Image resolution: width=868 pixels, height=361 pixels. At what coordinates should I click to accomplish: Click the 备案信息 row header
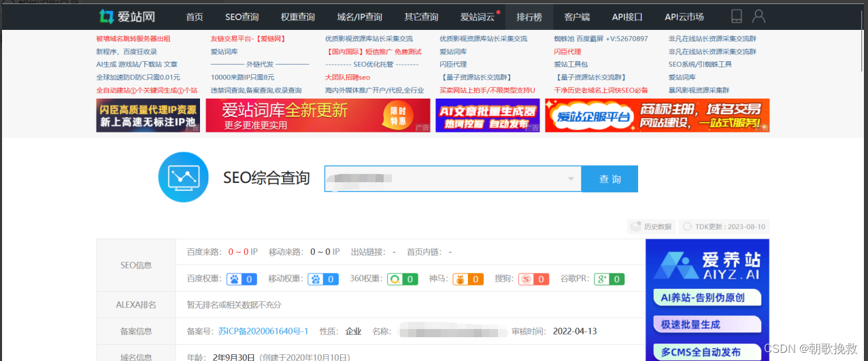coord(136,331)
